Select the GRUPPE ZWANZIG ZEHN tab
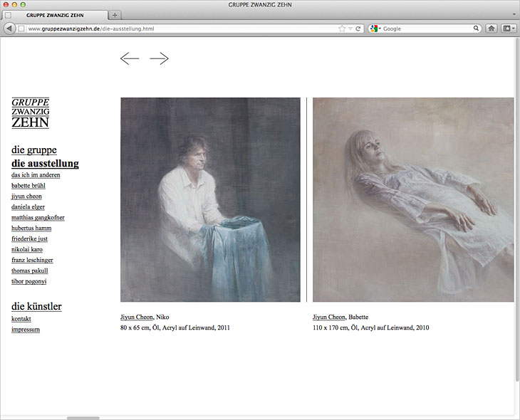Image resolution: width=520 pixels, height=420 pixels. [55, 15]
